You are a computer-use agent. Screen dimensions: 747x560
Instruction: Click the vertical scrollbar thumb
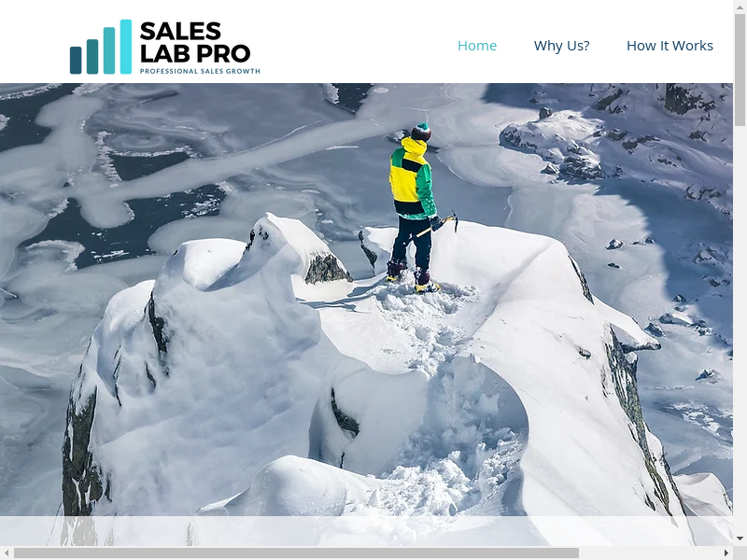point(740,69)
